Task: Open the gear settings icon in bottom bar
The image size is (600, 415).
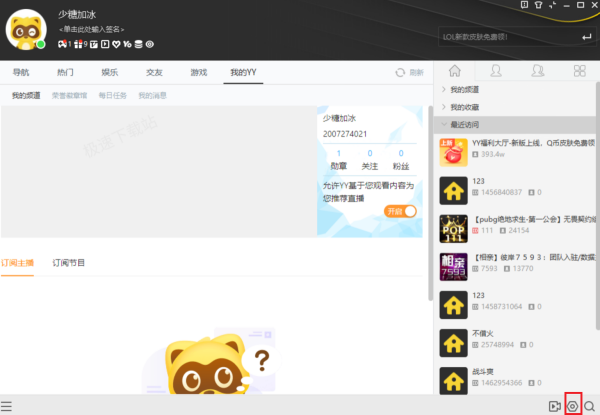Action: tap(572, 406)
